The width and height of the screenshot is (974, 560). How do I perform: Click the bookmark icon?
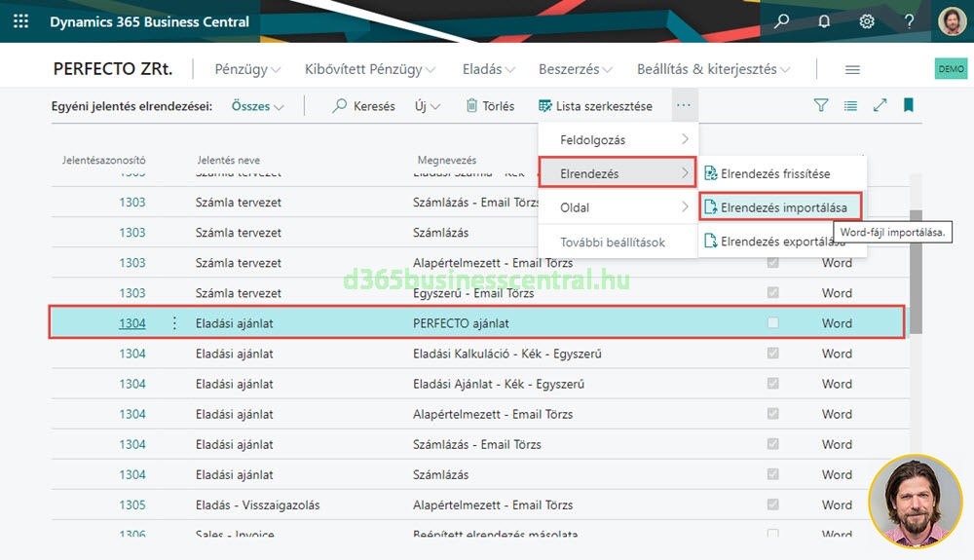pyautogui.click(x=908, y=105)
